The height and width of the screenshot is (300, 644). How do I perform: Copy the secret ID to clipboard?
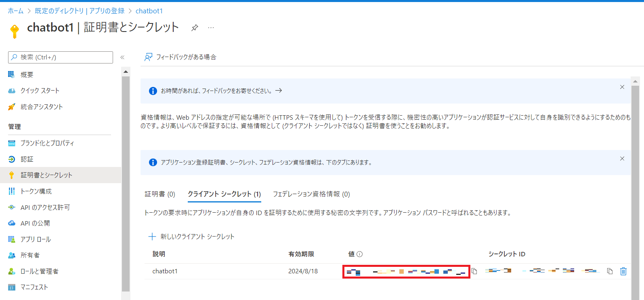pos(610,271)
